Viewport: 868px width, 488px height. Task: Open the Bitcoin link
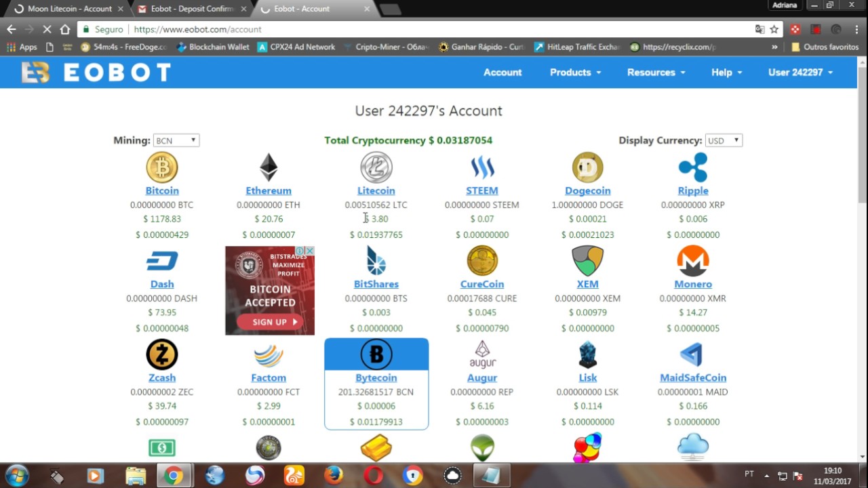162,190
